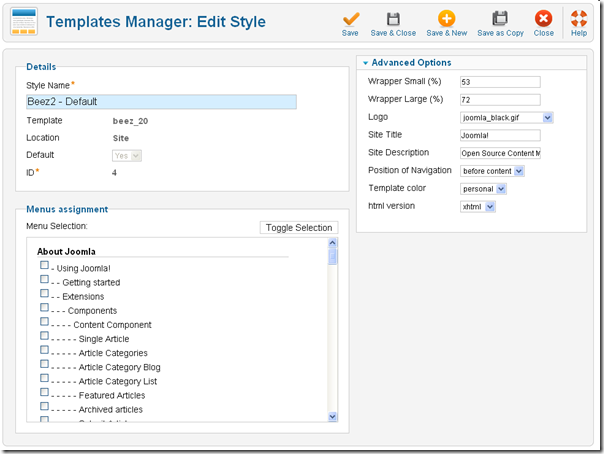This screenshot has width=604, height=454.
Task: Click the Site Title input field
Action: tap(500, 135)
